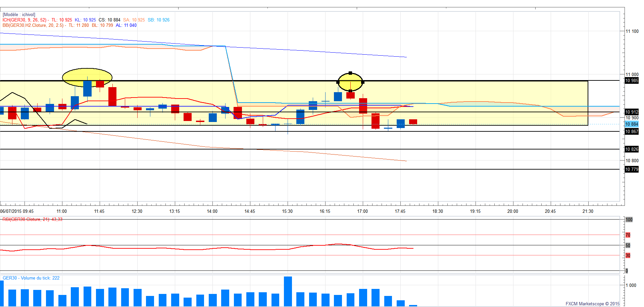
Task: Click the 11:00 time axis label
Action: 62,211
